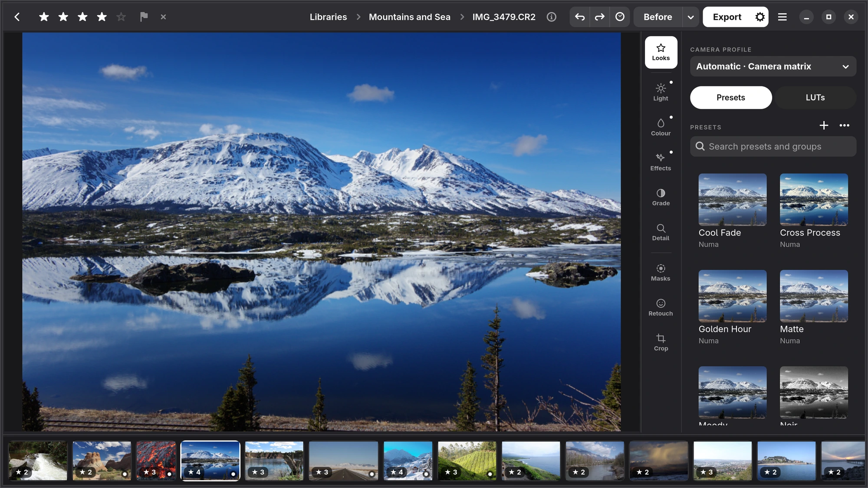Open the edit history clock icon
This screenshot has height=488, width=868.
620,17
